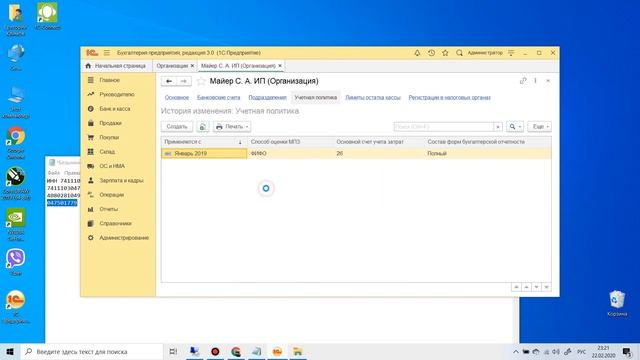640x360 pixels.
Task: Click the Администратор user name
Action: [485, 53]
